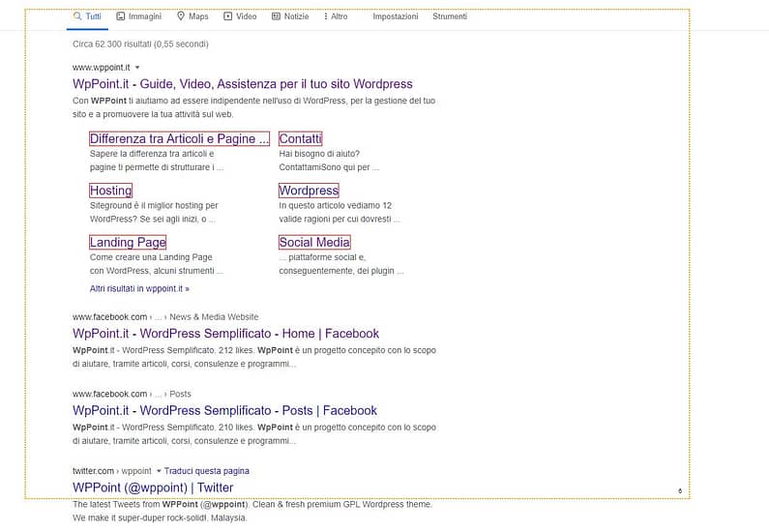Screen dimensions: 769x532
Task: Click the image icon beside Immagini
Action: 120,16
